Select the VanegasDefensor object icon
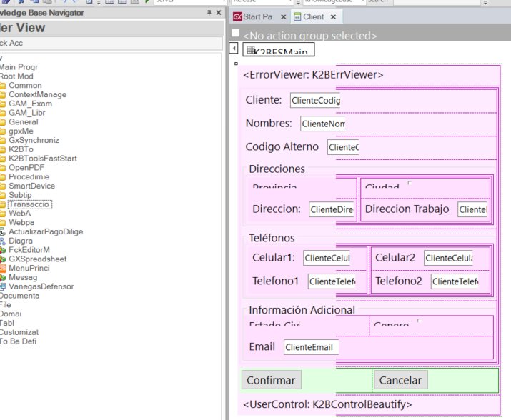The height and width of the screenshot is (420, 511). (3, 286)
